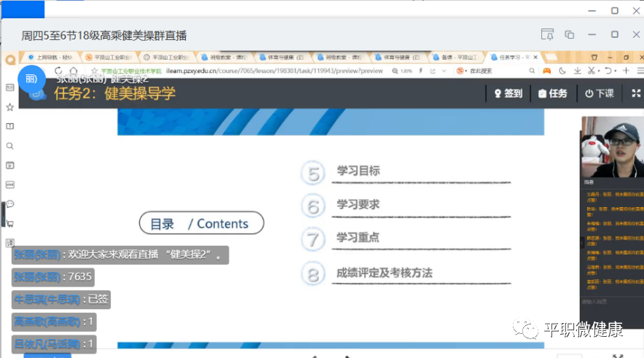Image resolution: width=644 pixels, height=358 pixels.
Task: Select 成绩评定及考核方法 contents item
Action: pyautogui.click(x=384, y=273)
